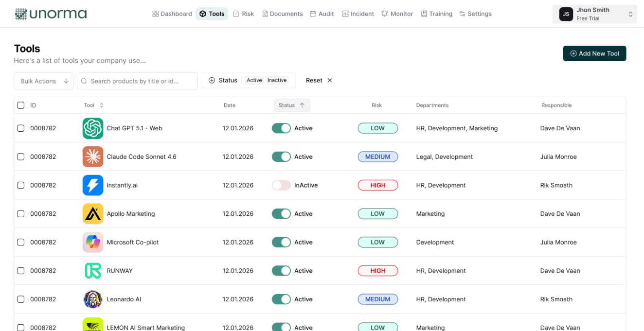Activate the Instantly.ai status toggle
This screenshot has width=644, height=331.
click(x=281, y=185)
